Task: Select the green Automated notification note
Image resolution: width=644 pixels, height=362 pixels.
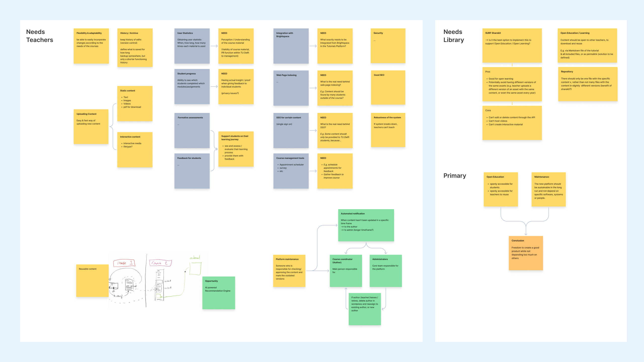Action: click(x=366, y=225)
